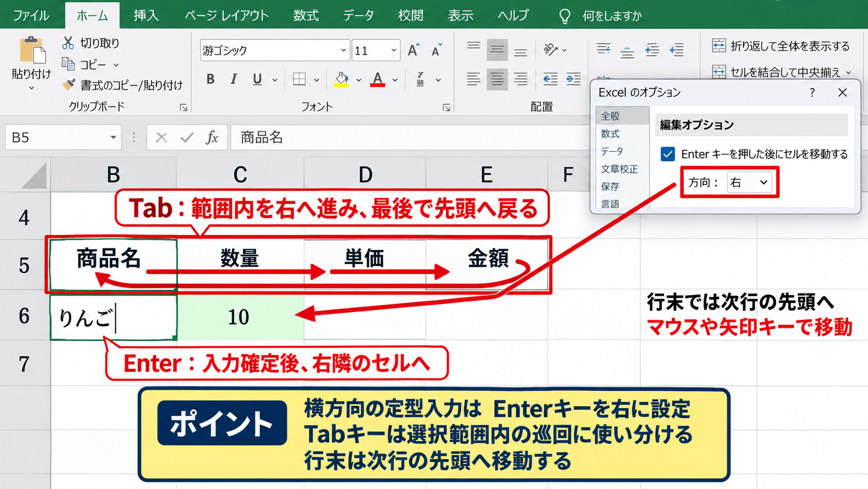The height and width of the screenshot is (489, 868).
Task: Increase indent
Action: coord(574,79)
